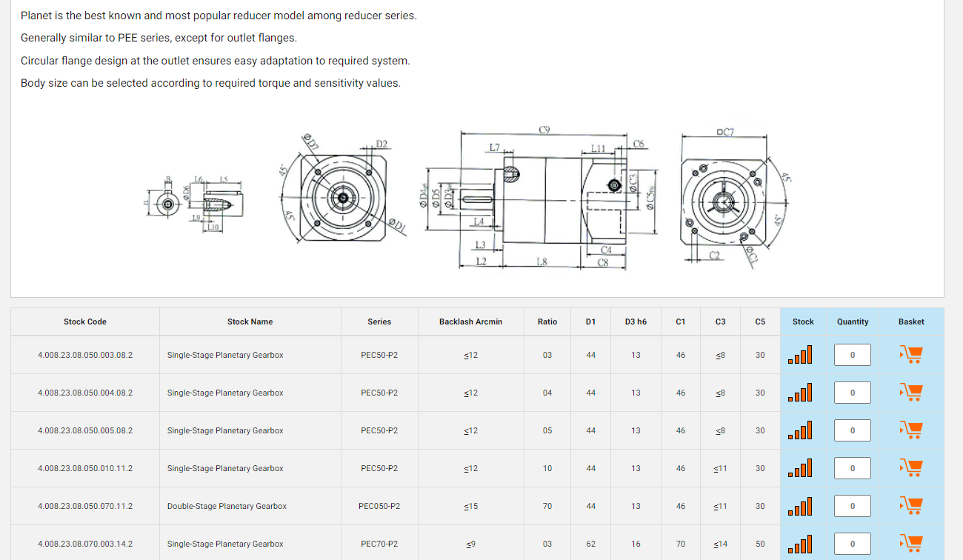
Task: Click the C3 column header
Action: coord(720,321)
